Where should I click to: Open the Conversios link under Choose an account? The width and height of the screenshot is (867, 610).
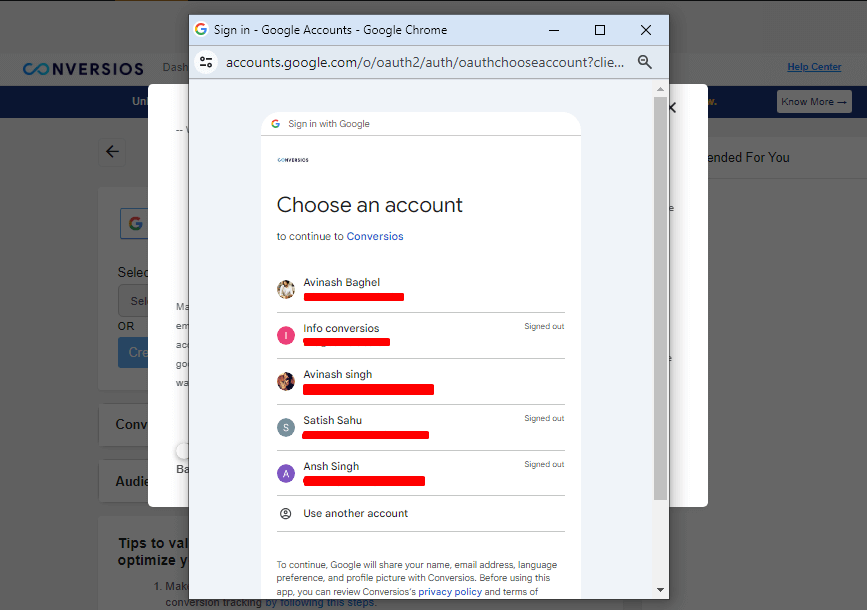(375, 236)
